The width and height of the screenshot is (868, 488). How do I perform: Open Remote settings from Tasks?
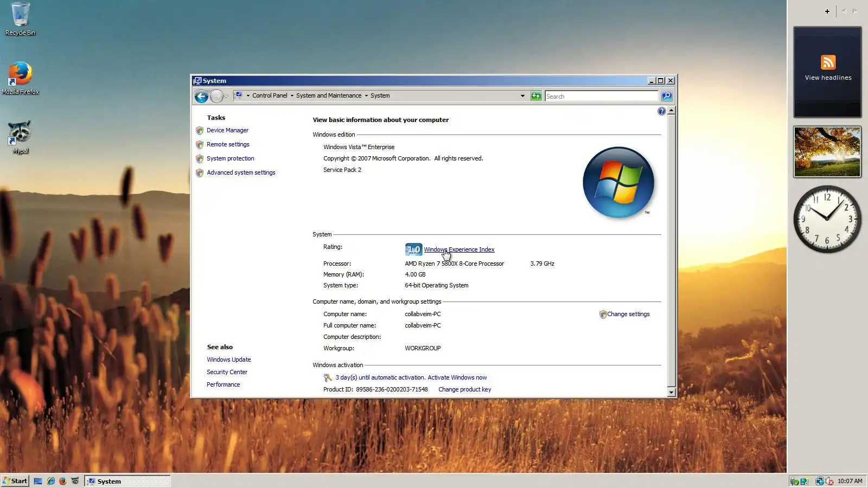[228, 145]
